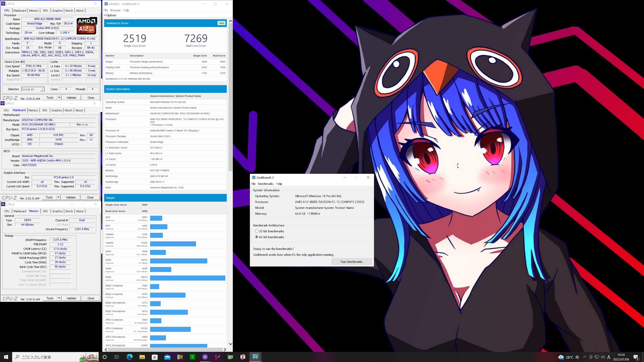Switch to the Geekbench taskbar icon
Viewport: 644px width, 362px height.
click(255, 357)
